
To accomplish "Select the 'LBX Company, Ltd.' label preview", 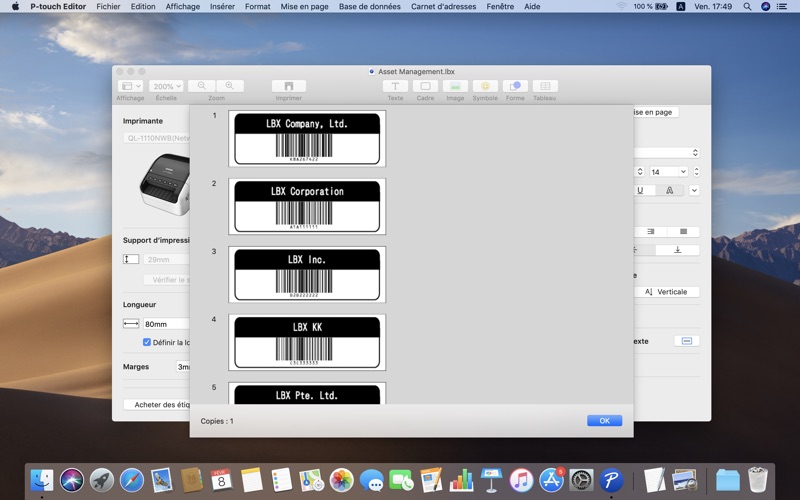I will coord(307,138).
